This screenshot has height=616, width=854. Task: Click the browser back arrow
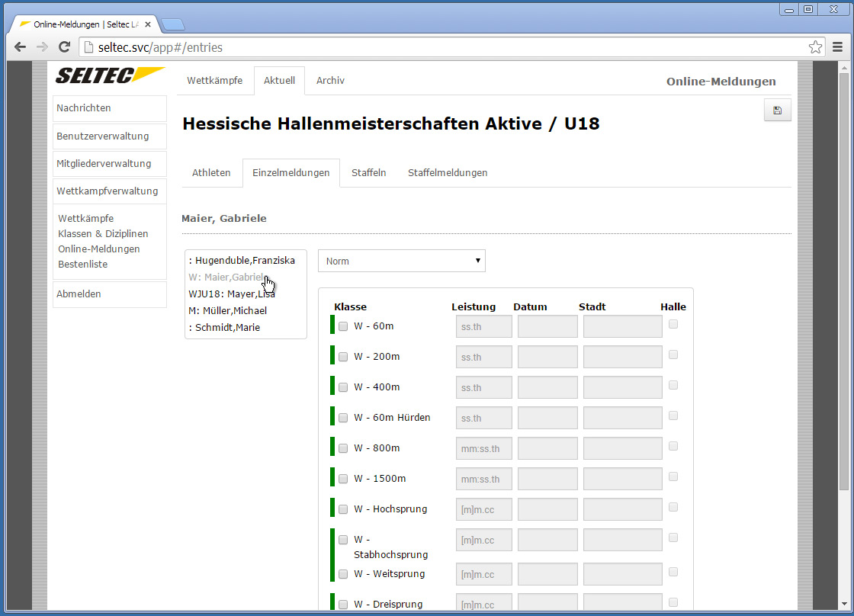coord(20,47)
